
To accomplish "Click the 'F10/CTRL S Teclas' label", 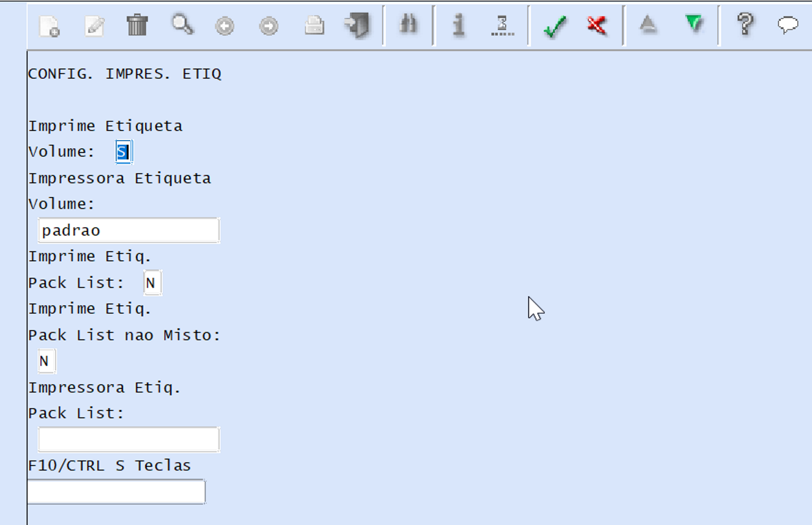I will [x=110, y=466].
